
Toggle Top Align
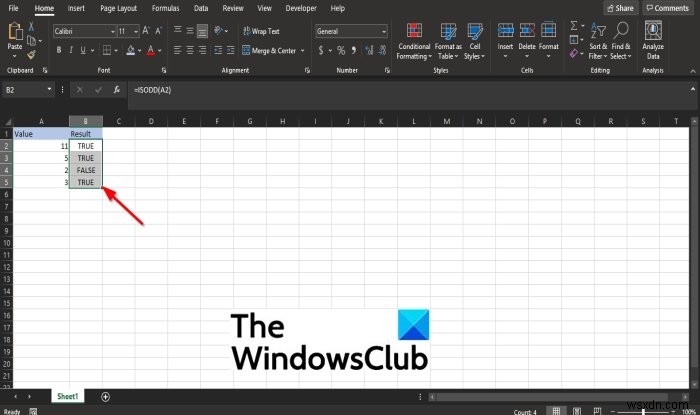(x=177, y=30)
